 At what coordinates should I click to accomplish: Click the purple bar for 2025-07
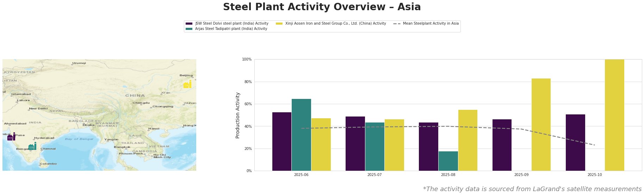click(x=355, y=144)
